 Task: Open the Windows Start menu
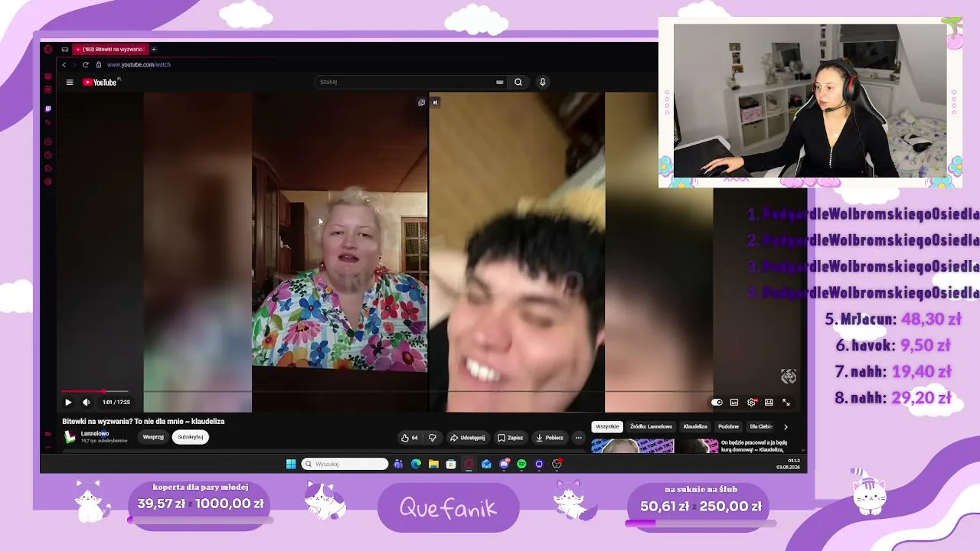[291, 464]
